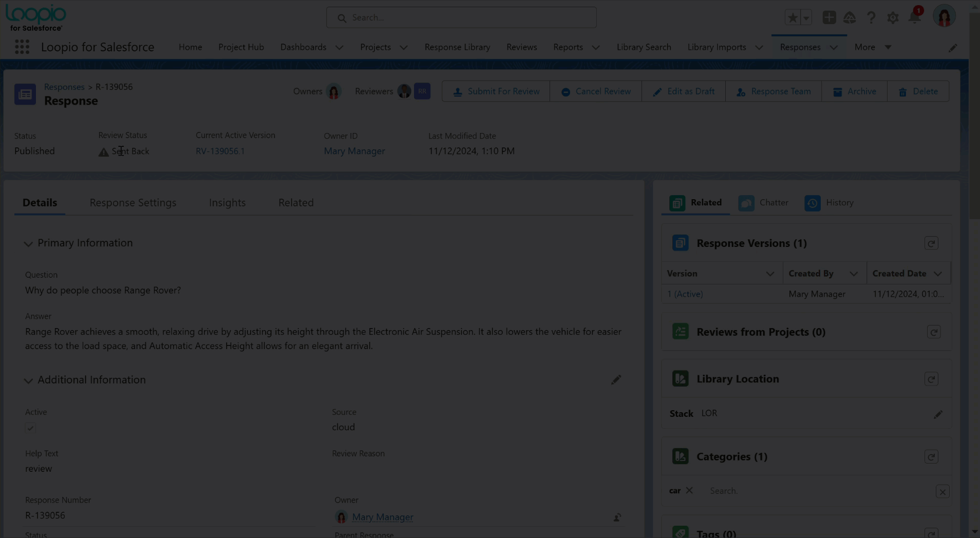Click the RR reviewer badge
The height and width of the screenshot is (538, 980).
[422, 91]
